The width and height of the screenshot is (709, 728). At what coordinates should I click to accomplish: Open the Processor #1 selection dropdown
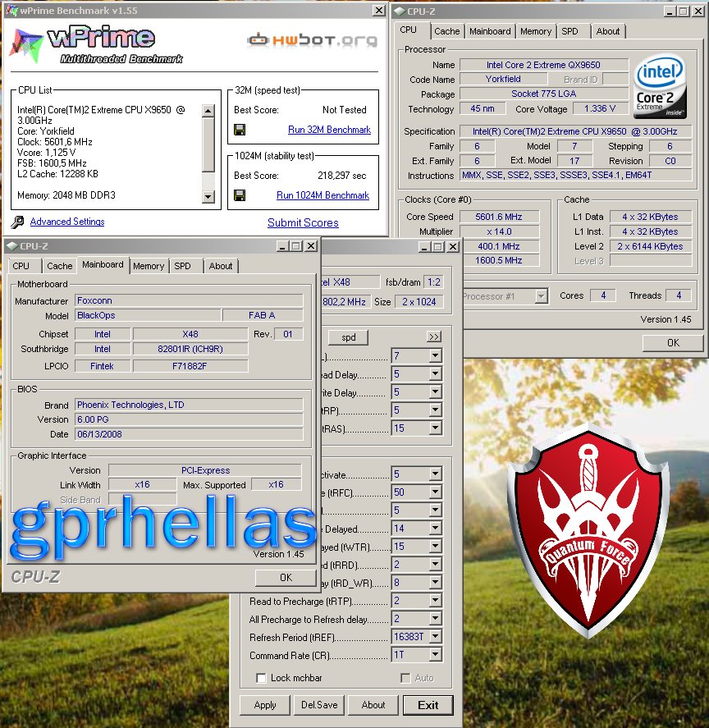pyautogui.click(x=541, y=296)
